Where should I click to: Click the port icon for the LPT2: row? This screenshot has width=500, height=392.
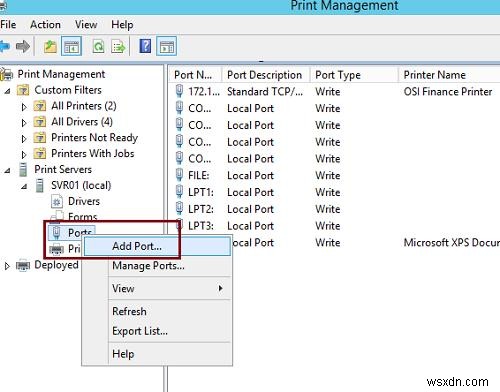(x=179, y=208)
